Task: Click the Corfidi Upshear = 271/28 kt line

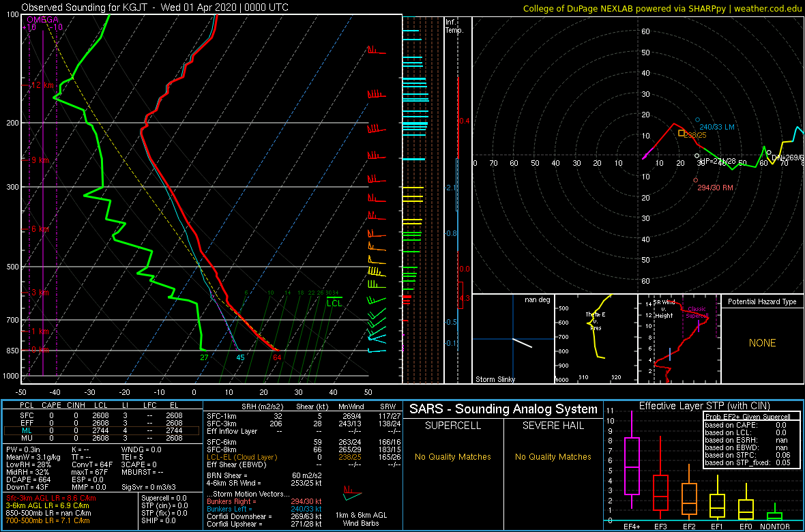Action: (x=264, y=524)
